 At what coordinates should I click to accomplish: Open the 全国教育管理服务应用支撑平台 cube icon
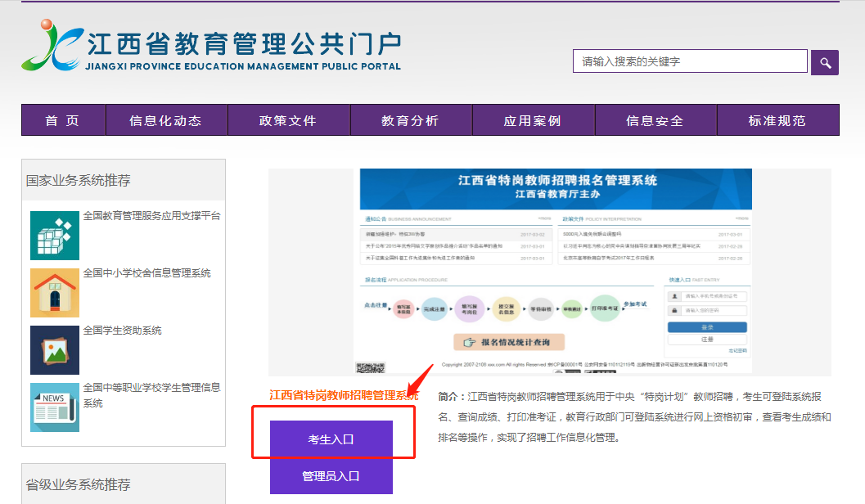pyautogui.click(x=55, y=236)
